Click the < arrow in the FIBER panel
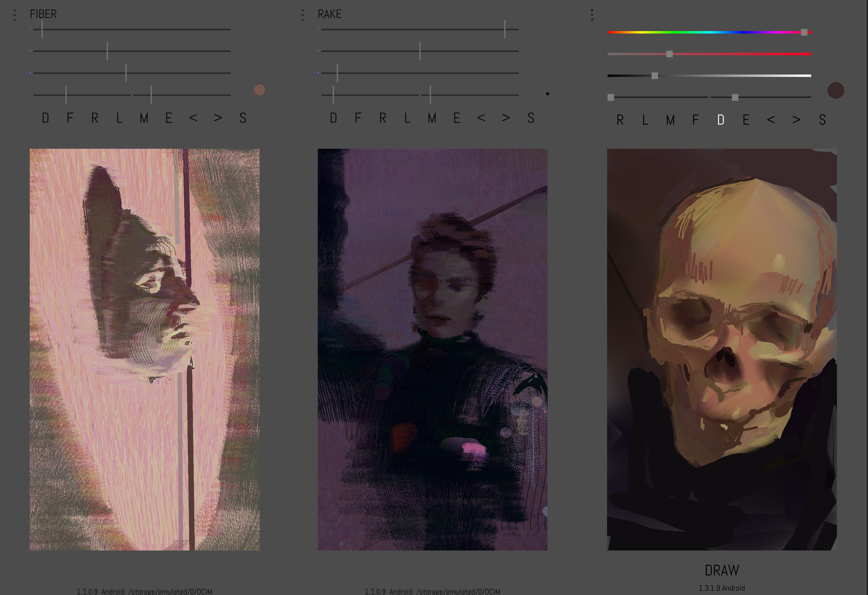The width and height of the screenshot is (868, 595). 193,118
